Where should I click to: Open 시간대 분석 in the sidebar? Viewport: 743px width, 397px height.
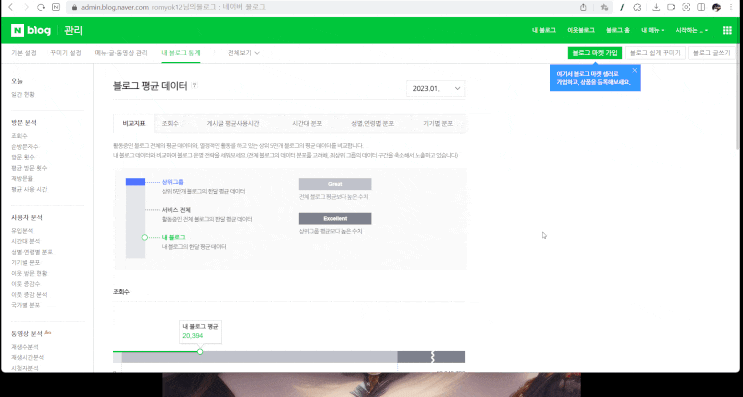tap(26, 241)
